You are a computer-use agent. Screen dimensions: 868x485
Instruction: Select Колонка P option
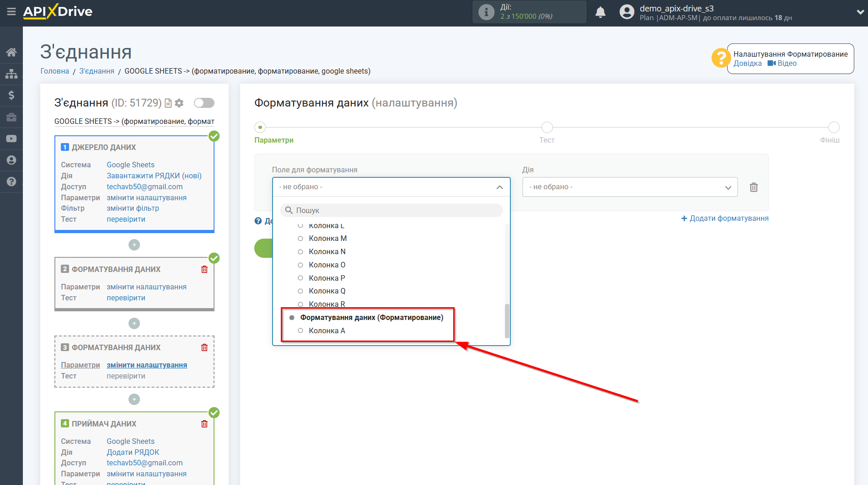click(327, 278)
